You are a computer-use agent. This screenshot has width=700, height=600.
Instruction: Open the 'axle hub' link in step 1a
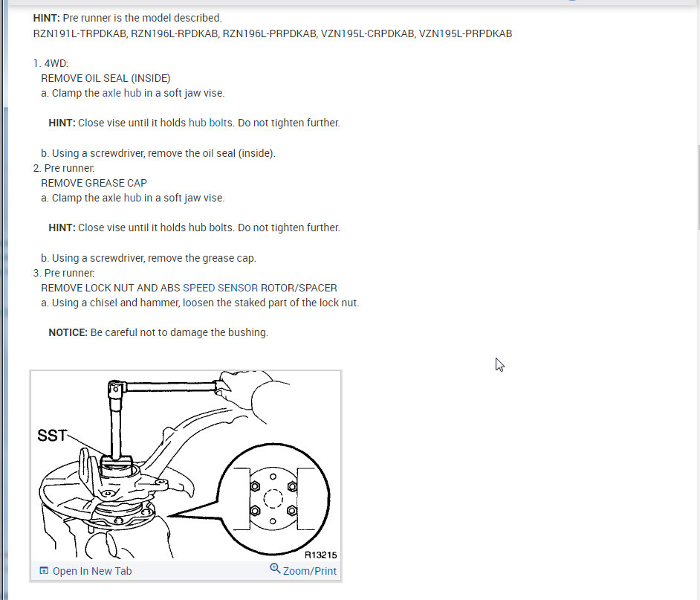pyautogui.click(x=121, y=93)
